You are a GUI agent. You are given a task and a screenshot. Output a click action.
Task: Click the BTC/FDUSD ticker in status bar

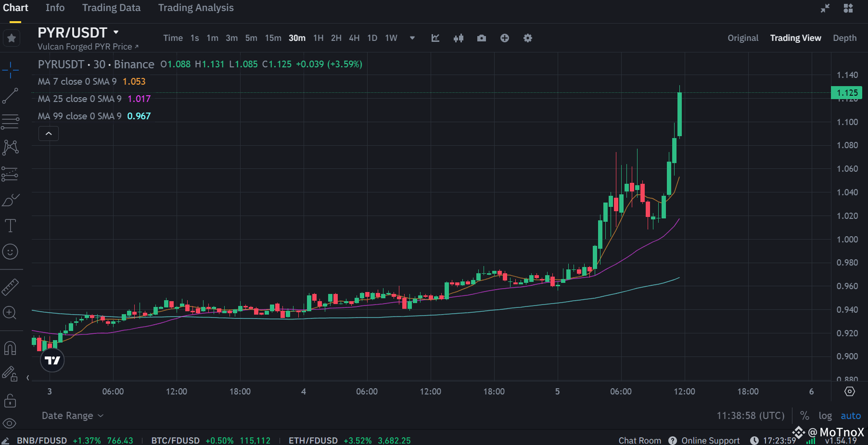211,440
